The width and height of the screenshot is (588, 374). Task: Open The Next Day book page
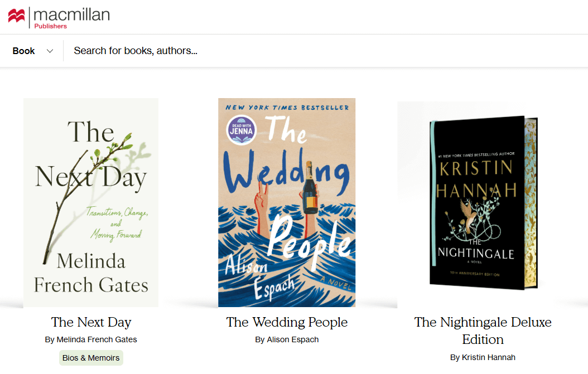tap(90, 322)
